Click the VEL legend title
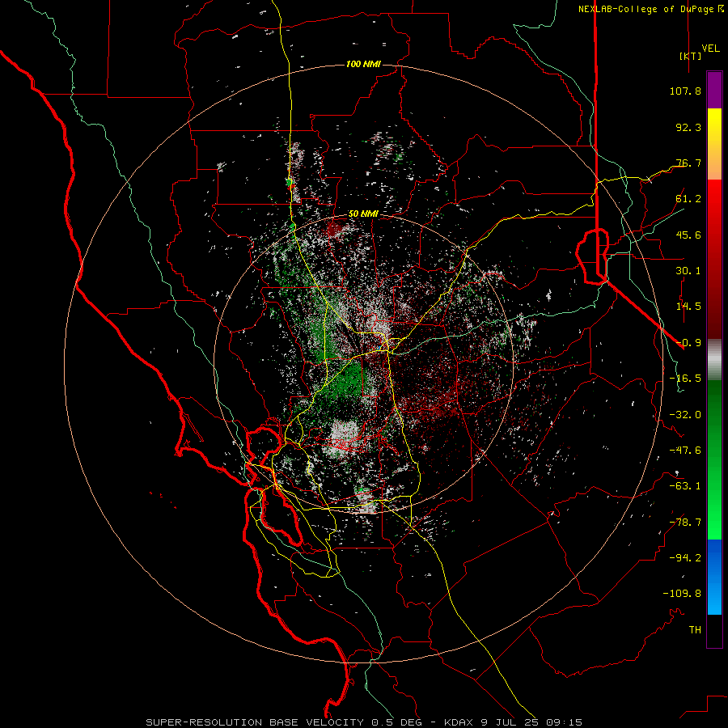This screenshot has width=728, height=728. point(710,49)
